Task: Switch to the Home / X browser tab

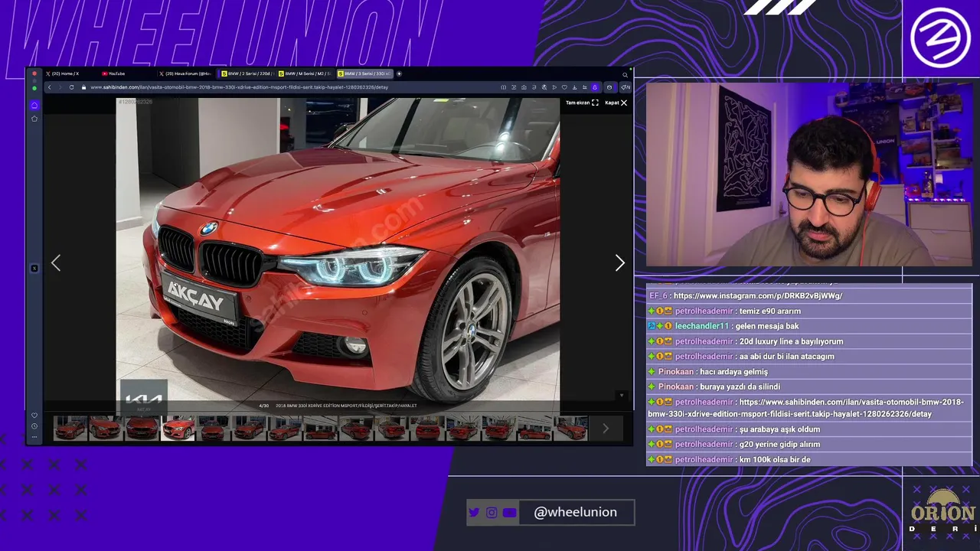Action: pos(65,73)
